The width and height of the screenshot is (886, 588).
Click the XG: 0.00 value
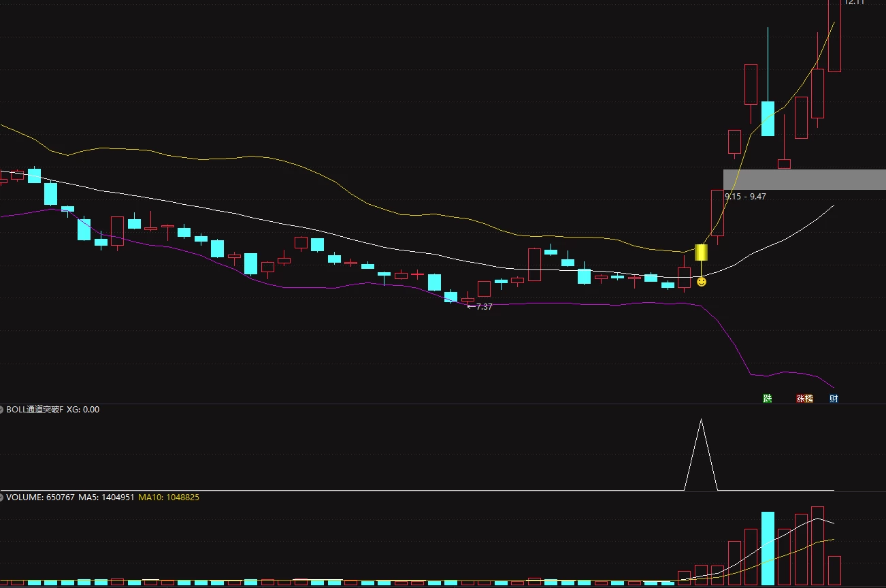point(83,410)
